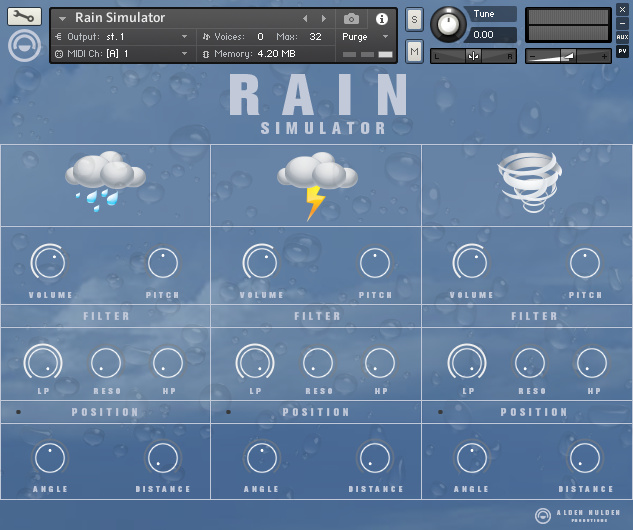This screenshot has width=633, height=530.
Task: Click the purge status indicator bars
Action: [367, 54]
